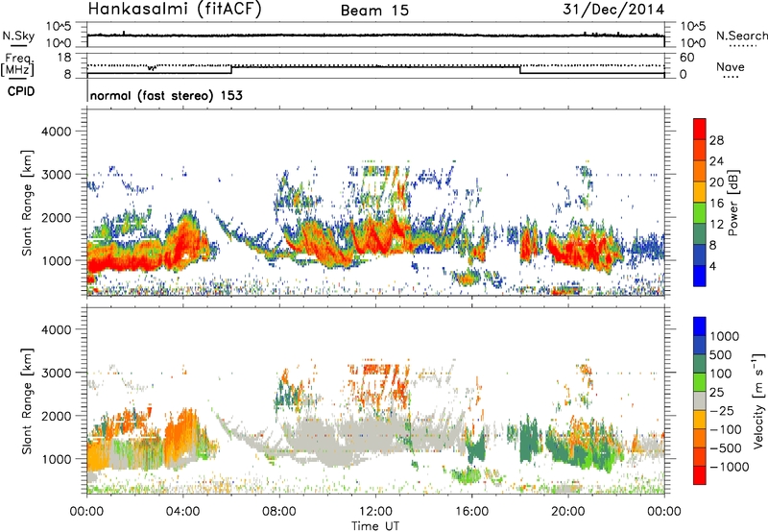Viewport: 768px width, 532px height.
Task: Click the 'Beam 15' label
Action: pos(374,11)
